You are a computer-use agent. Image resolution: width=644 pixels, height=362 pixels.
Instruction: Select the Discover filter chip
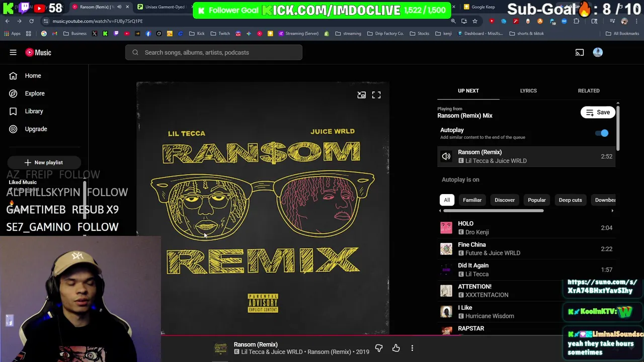pyautogui.click(x=505, y=200)
